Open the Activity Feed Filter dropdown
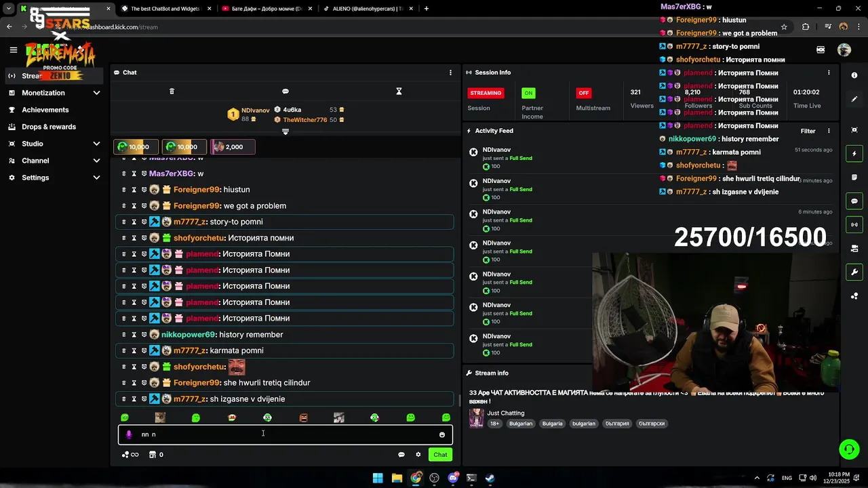The height and width of the screenshot is (488, 868). point(808,131)
